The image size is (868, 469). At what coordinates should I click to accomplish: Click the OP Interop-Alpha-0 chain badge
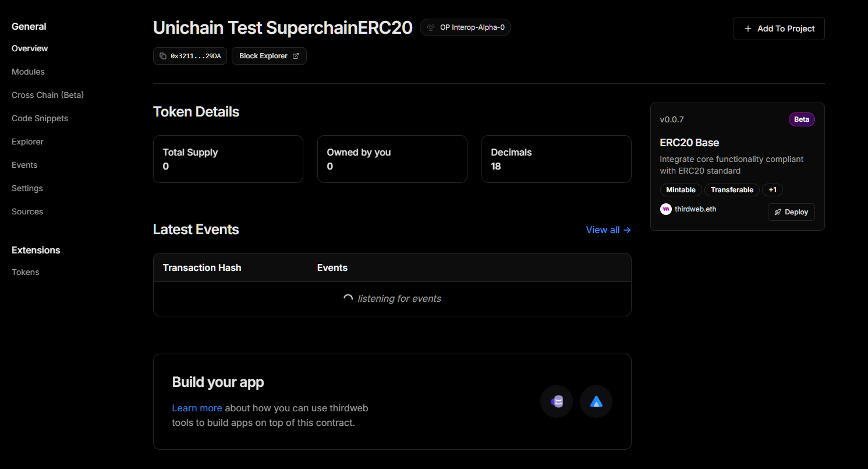coord(465,27)
